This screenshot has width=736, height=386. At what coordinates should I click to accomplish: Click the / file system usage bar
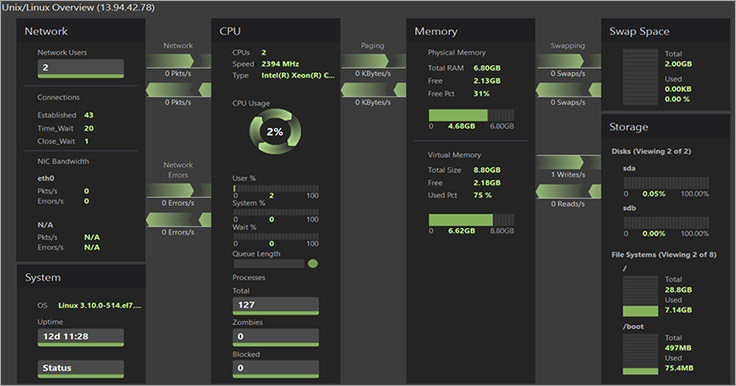(640, 296)
